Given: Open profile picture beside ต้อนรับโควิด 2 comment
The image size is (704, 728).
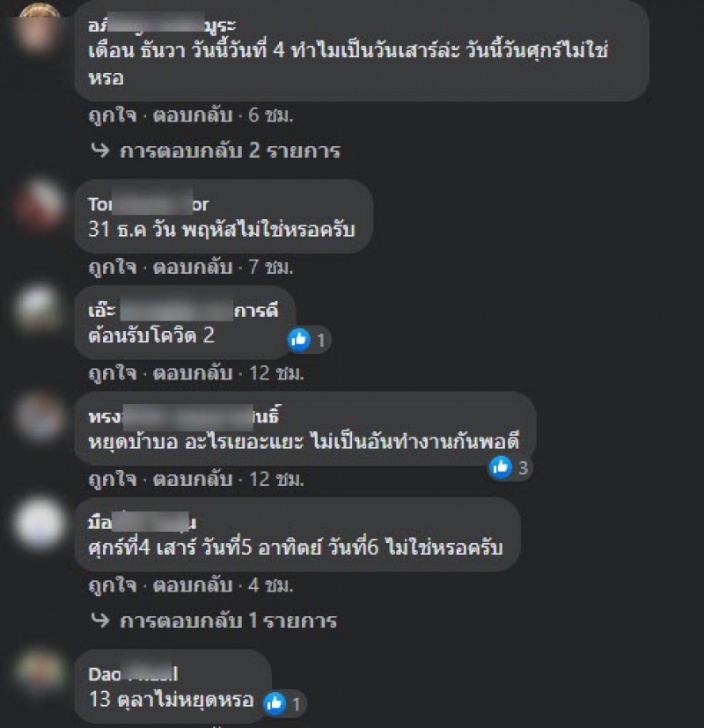Looking at the screenshot, I should [x=40, y=309].
